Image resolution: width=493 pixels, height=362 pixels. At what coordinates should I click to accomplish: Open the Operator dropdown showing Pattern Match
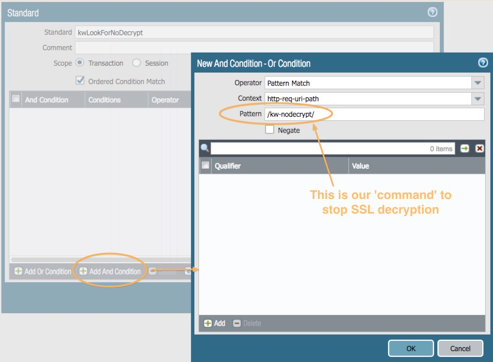(x=477, y=83)
